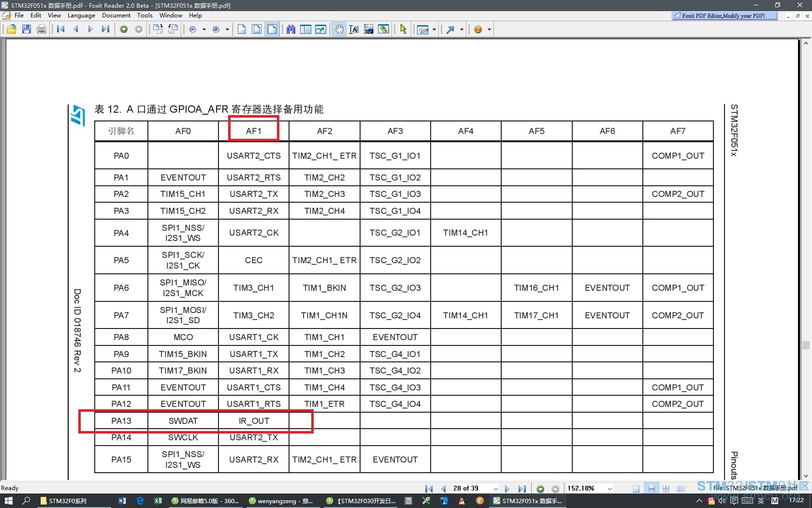Go to previous page from status bar
Image resolution: width=812 pixels, height=508 pixels.
pos(443,489)
